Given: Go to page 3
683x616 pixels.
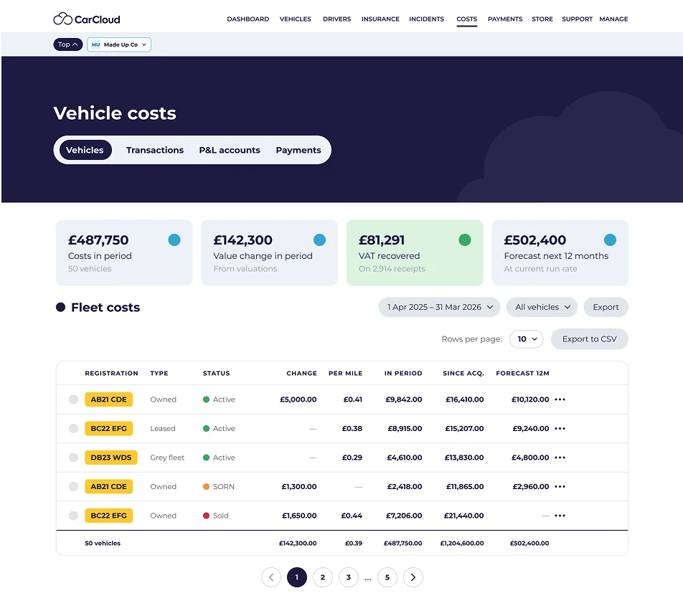Looking at the screenshot, I should pyautogui.click(x=349, y=577).
